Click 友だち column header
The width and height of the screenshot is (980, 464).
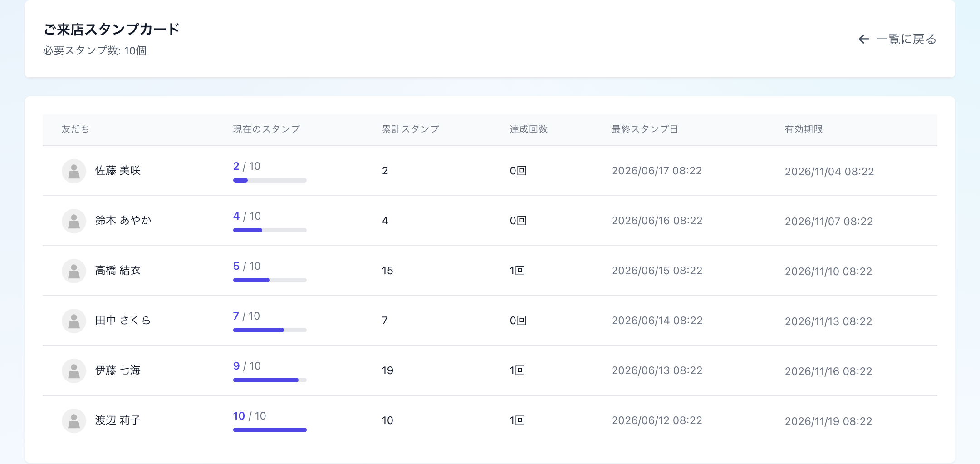coord(75,129)
